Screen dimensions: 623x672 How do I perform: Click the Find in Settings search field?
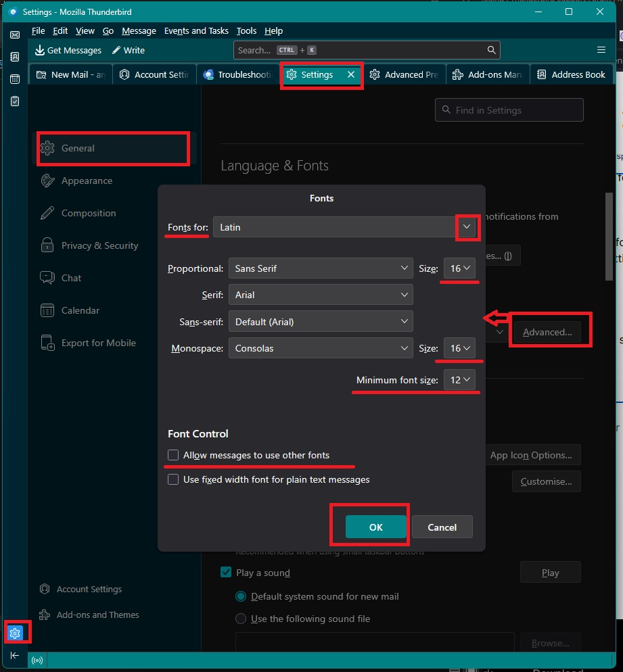pos(509,110)
